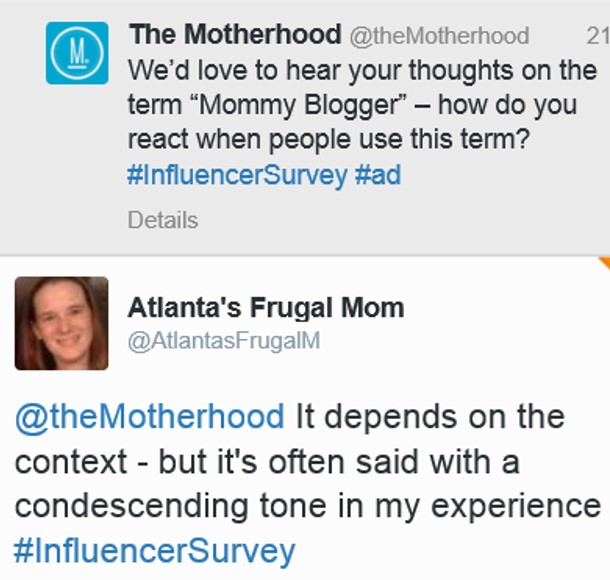Click the blue @theMotherhood mention in reply
The width and height of the screenshot is (610, 580).
(150, 416)
